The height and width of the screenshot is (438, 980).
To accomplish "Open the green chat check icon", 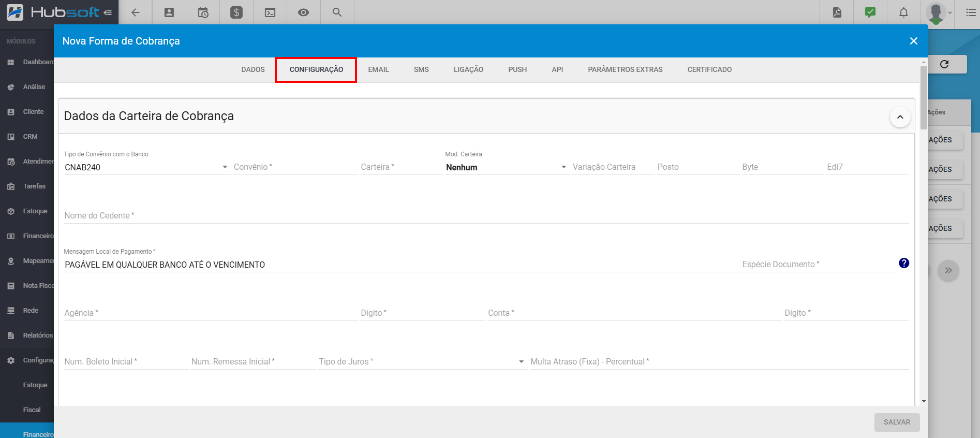I will point(870,12).
